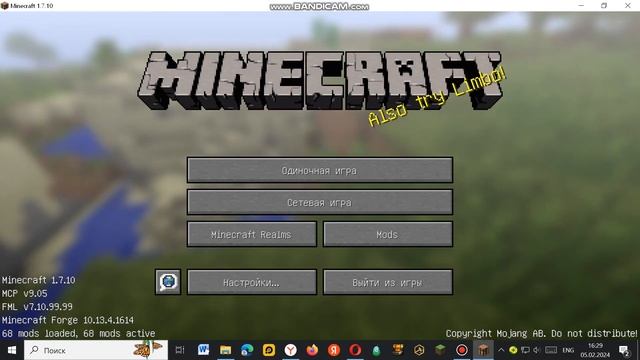Screen dimensions: 640x360
Task: Switch input language ENG indicator
Action: 568,350
